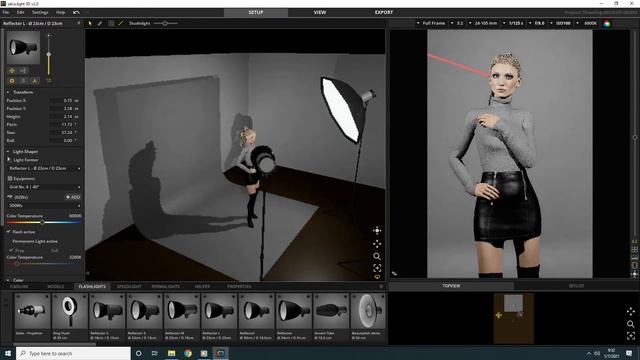Collapse the Light Shaper section

click(x=8, y=151)
